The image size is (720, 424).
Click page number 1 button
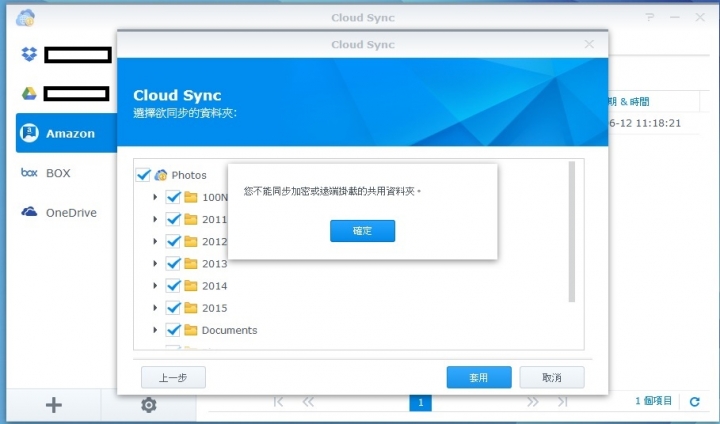coord(421,402)
